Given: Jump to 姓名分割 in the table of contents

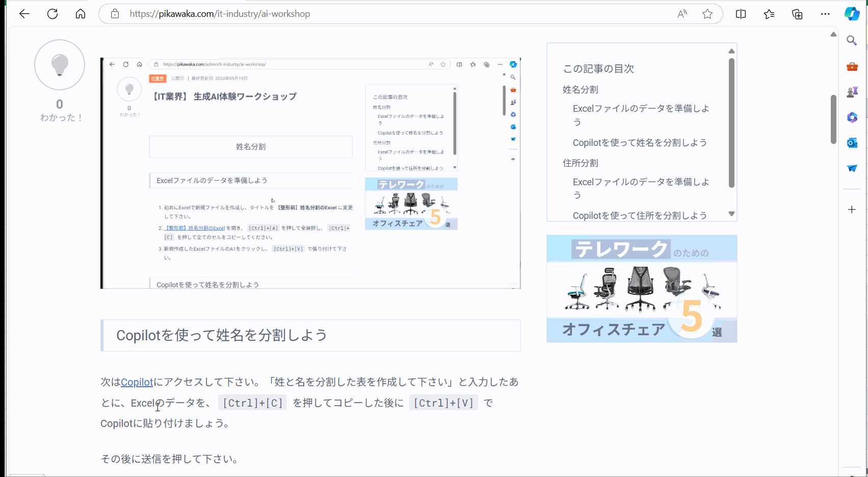Looking at the screenshot, I should [581, 89].
